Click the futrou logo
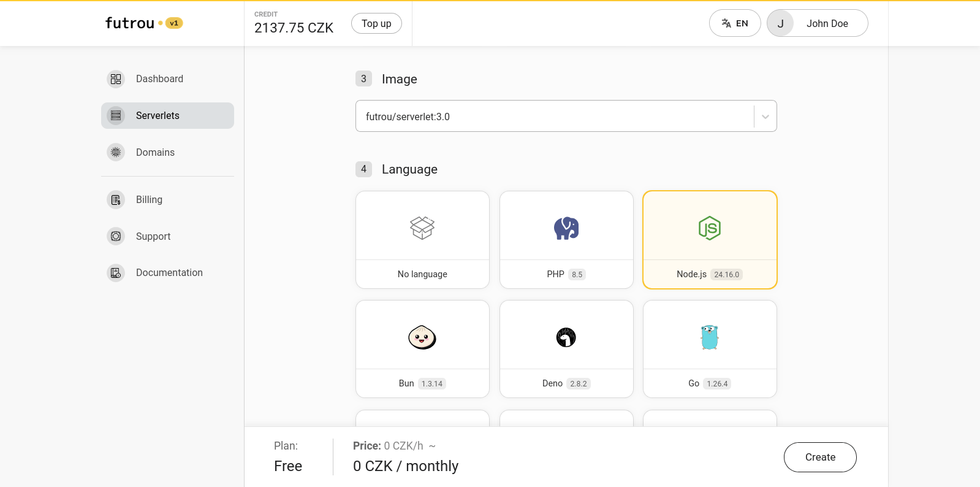Screen dimensions: 980x487 point(130,23)
